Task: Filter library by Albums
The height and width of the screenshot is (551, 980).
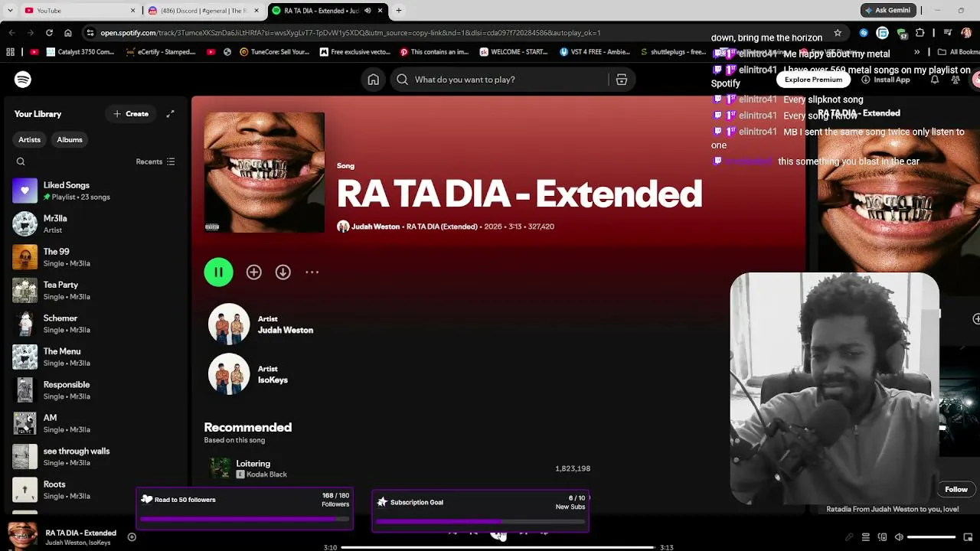Action: pyautogui.click(x=70, y=140)
